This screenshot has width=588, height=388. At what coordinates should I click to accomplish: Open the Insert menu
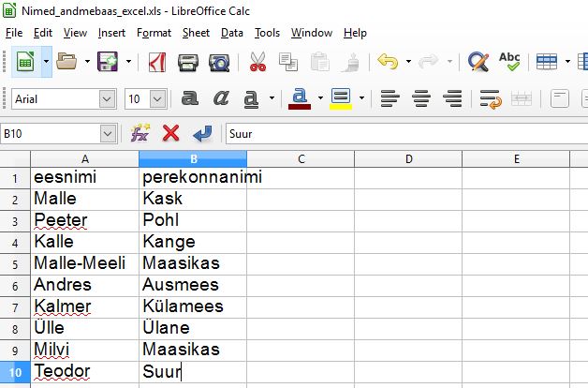111,33
